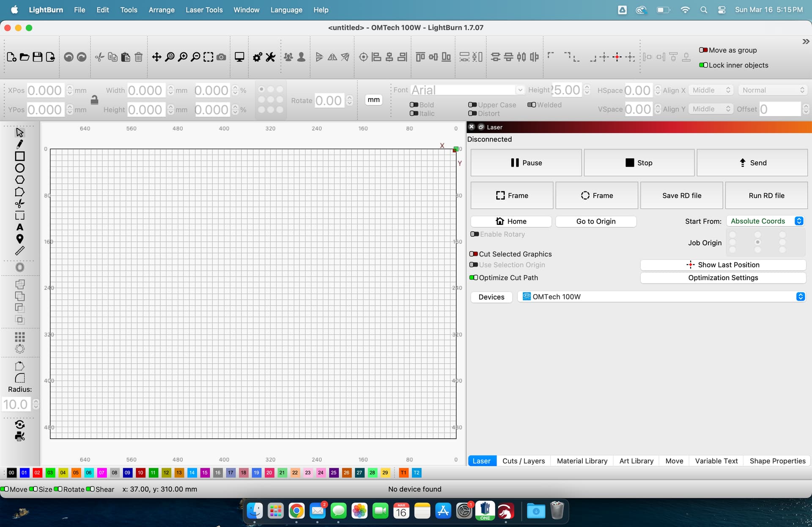Switch to Cuts / Layers tab
The width and height of the screenshot is (812, 527).
[x=524, y=461]
